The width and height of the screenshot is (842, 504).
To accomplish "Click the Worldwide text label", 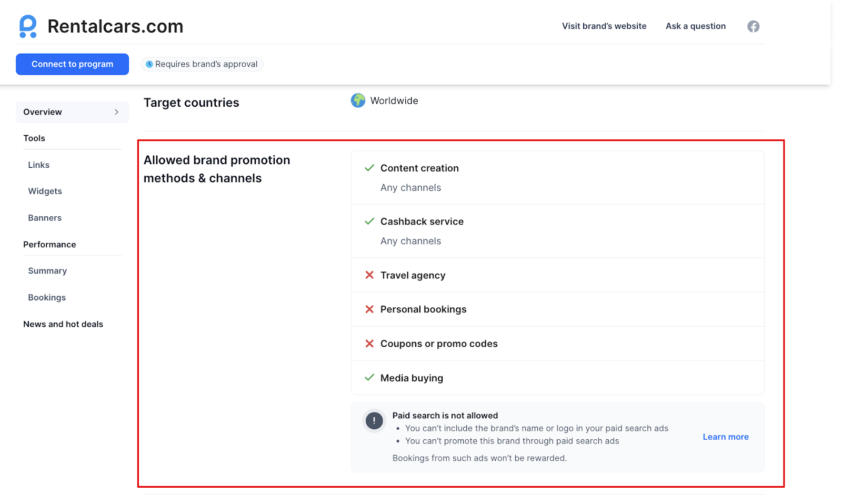I will point(394,100).
